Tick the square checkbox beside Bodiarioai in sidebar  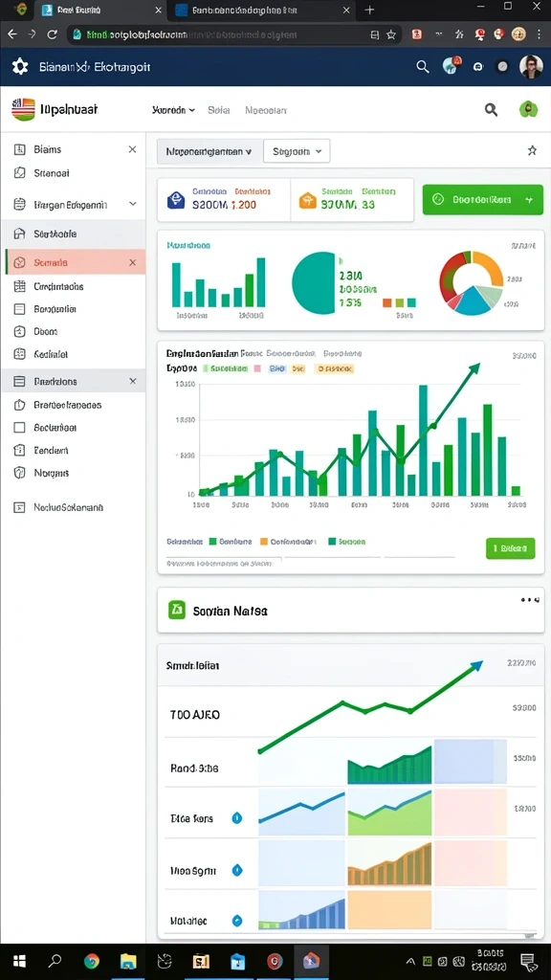[x=19, y=428]
